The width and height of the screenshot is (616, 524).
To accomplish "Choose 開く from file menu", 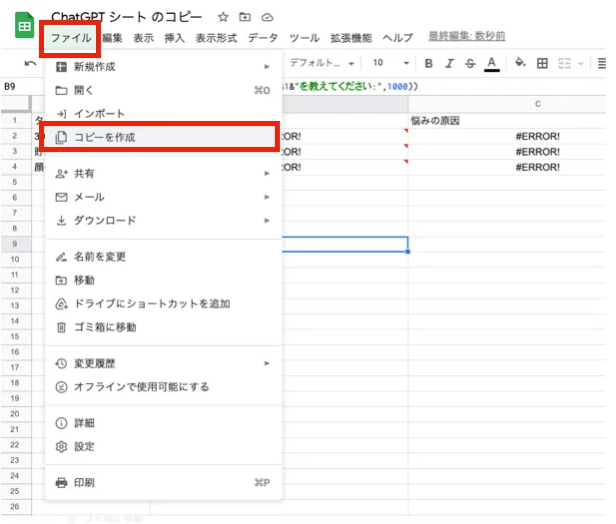I will (x=163, y=90).
